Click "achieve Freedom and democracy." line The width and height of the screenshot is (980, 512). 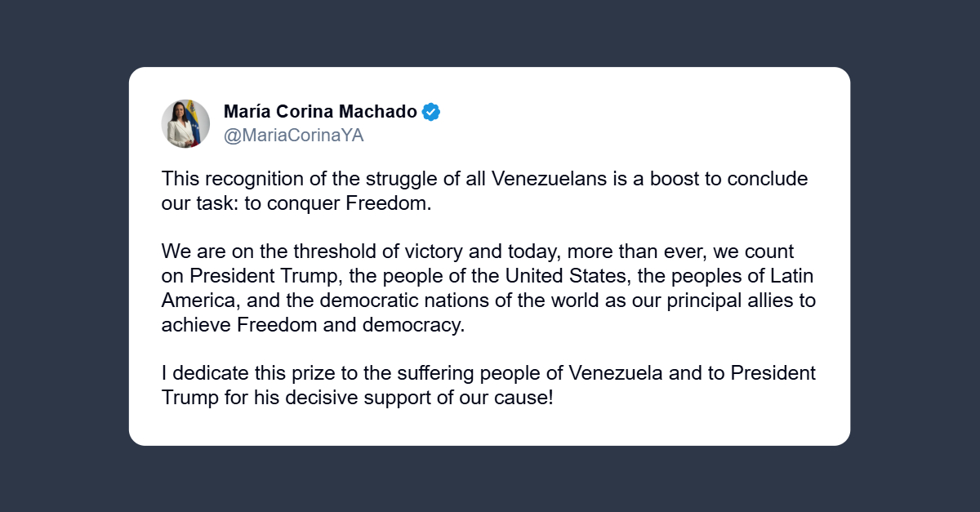(x=313, y=324)
